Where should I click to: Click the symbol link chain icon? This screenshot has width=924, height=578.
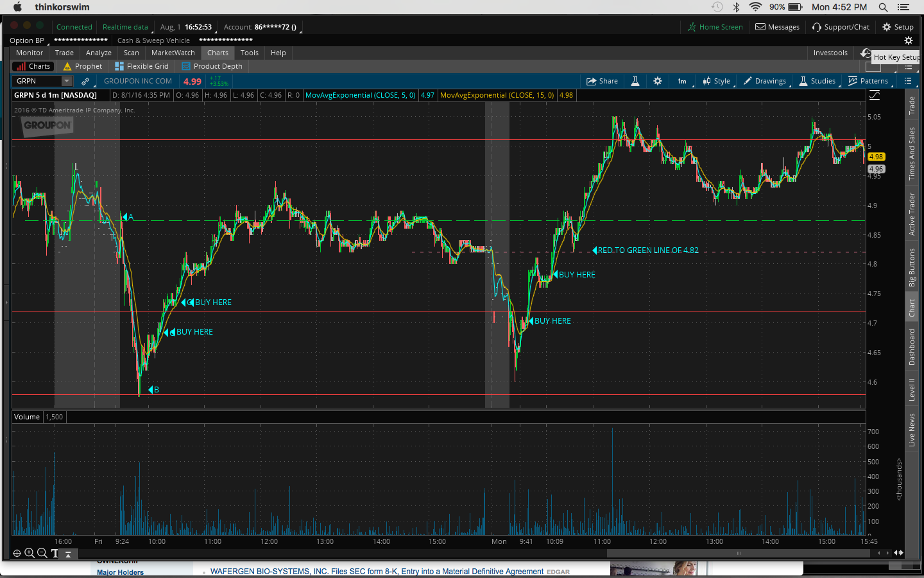tap(85, 81)
